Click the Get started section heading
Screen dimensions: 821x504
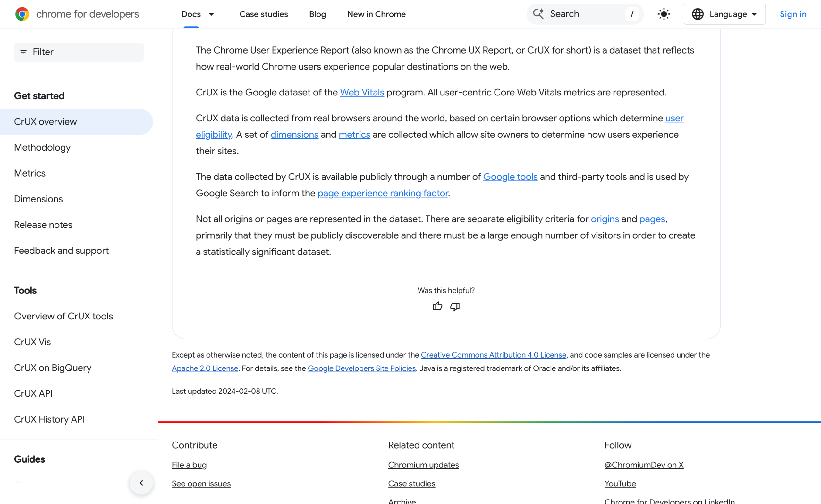(x=39, y=96)
